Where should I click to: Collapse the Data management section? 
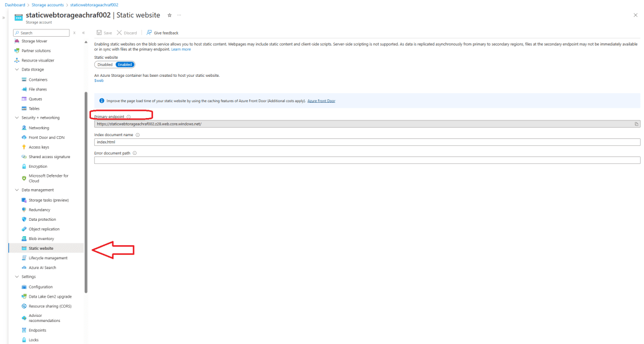[17, 190]
